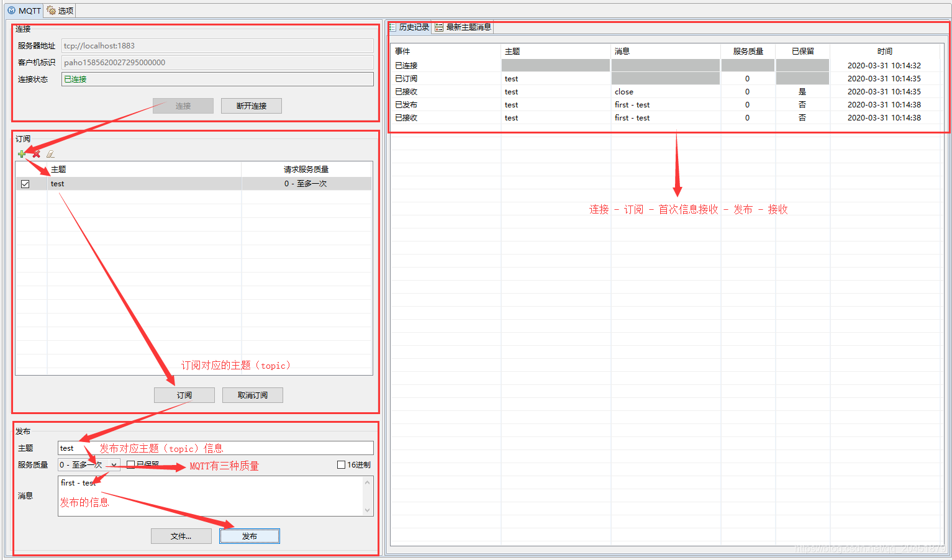Click the 已接收 event at 10:14:35
This screenshot has height=560, width=952.
tap(406, 91)
